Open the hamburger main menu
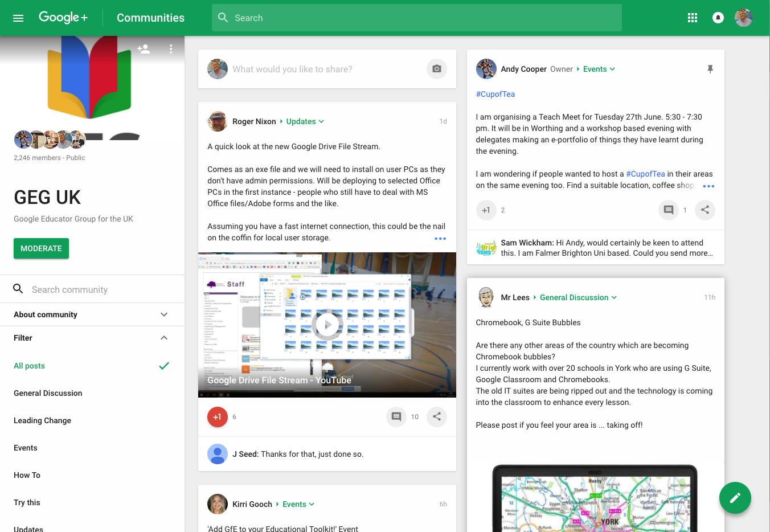Viewport: 770px width, 532px height. 18,18
